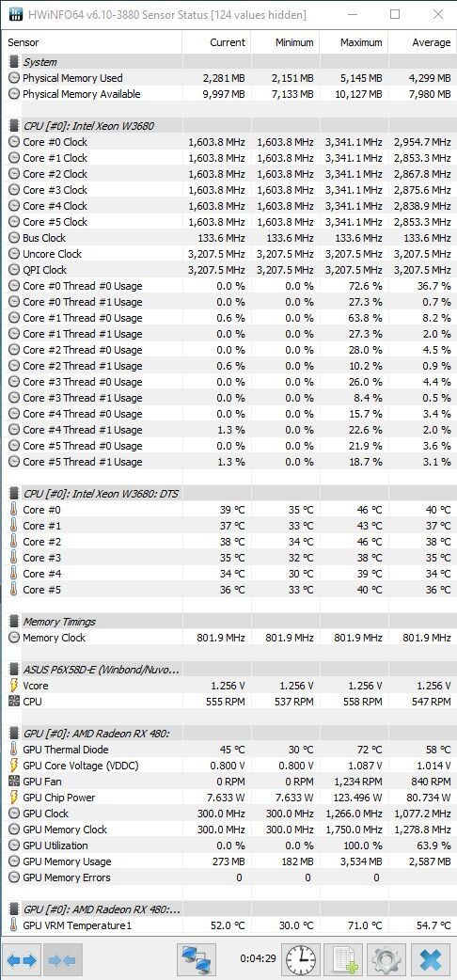Select the GPU Thermal Diode row
457x980 pixels.
pos(228,750)
